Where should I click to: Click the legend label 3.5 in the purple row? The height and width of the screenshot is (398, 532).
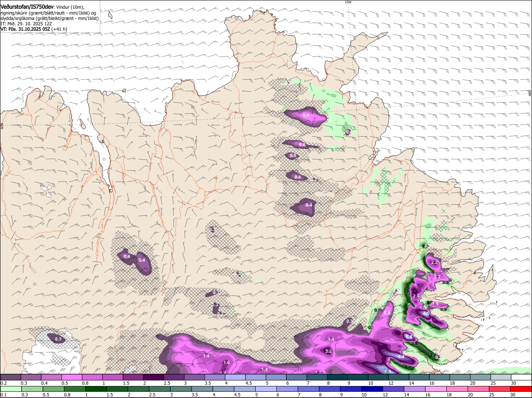[x=208, y=383]
